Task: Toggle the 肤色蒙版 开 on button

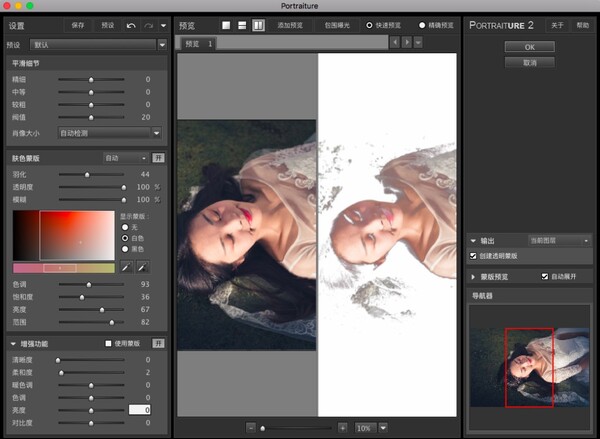Action: pyautogui.click(x=158, y=158)
